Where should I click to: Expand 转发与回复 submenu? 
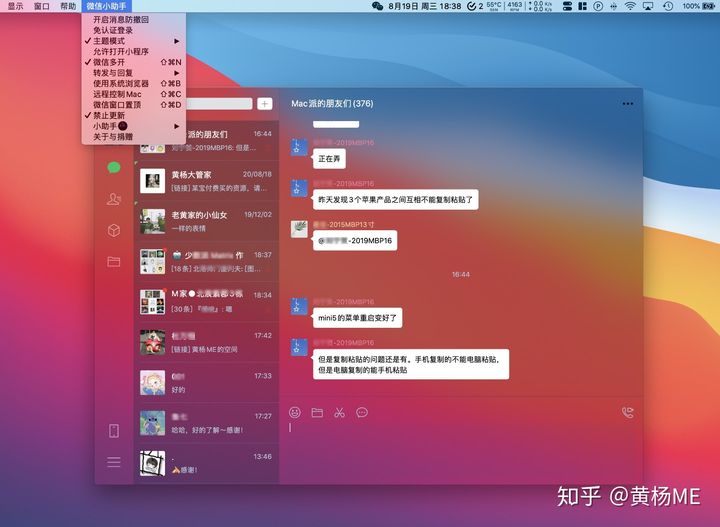[134, 73]
